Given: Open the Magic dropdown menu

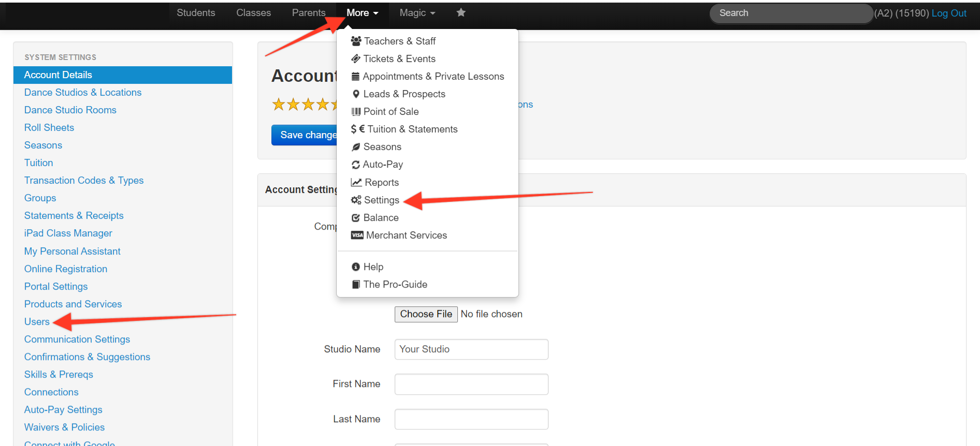Looking at the screenshot, I should tap(417, 13).
